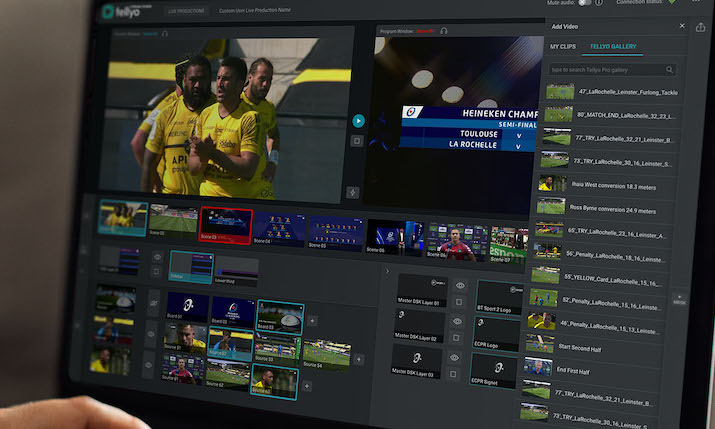This screenshot has width=715, height=429.
Task: Click the square cut button below play
Action: (x=357, y=141)
